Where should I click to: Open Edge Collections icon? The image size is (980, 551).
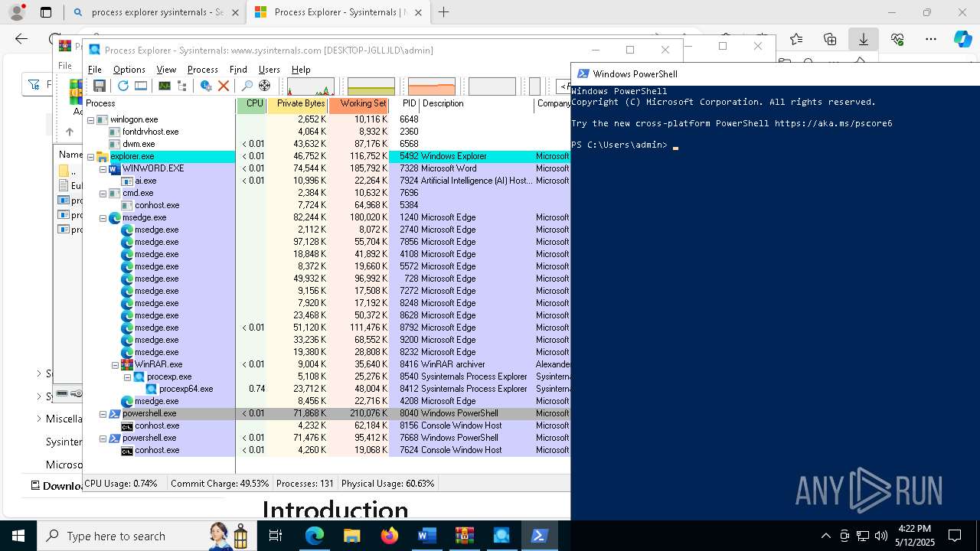point(830,39)
